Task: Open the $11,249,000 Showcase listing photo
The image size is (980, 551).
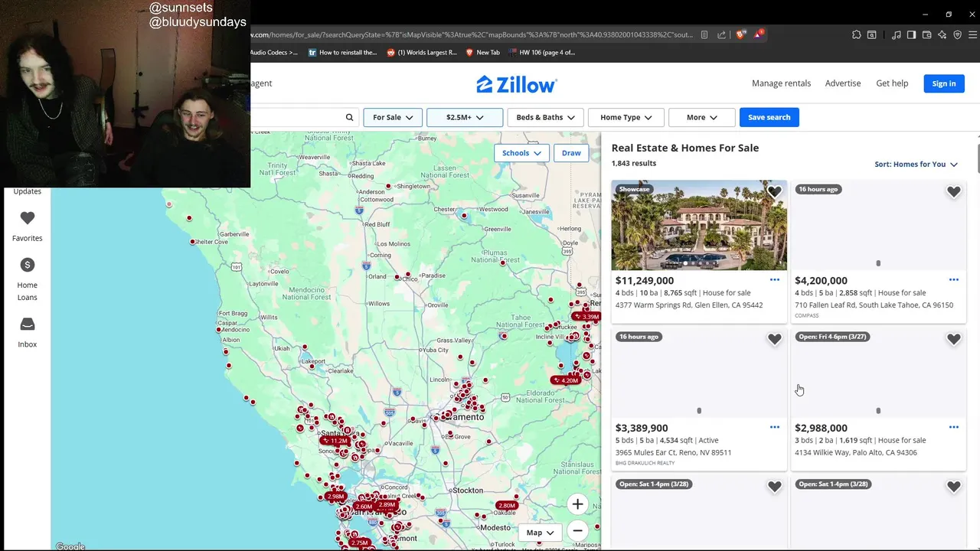Action: 698,225
